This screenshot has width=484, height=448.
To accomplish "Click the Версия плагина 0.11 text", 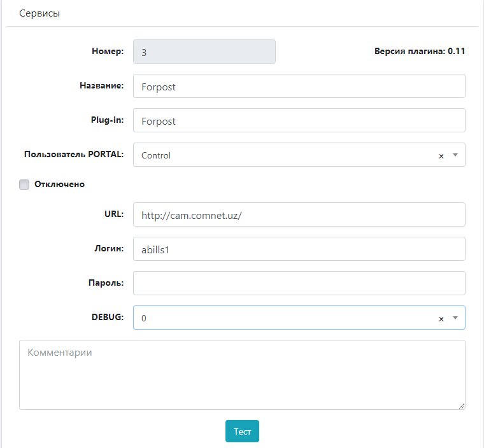I will pyautogui.click(x=419, y=52).
